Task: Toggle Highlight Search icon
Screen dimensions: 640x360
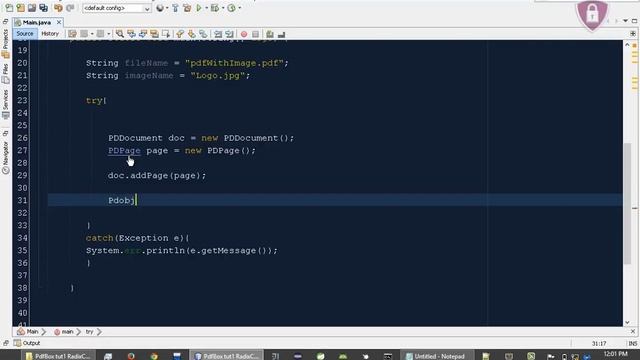Action: point(154,34)
